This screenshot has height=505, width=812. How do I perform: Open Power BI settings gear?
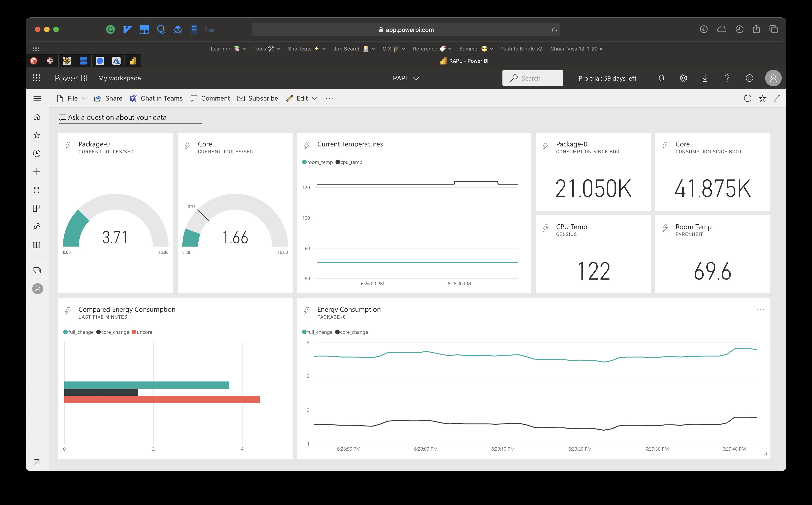(683, 78)
